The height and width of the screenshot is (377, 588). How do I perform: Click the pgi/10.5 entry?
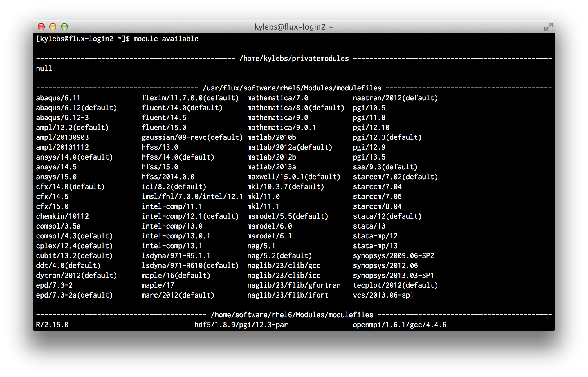pos(369,108)
